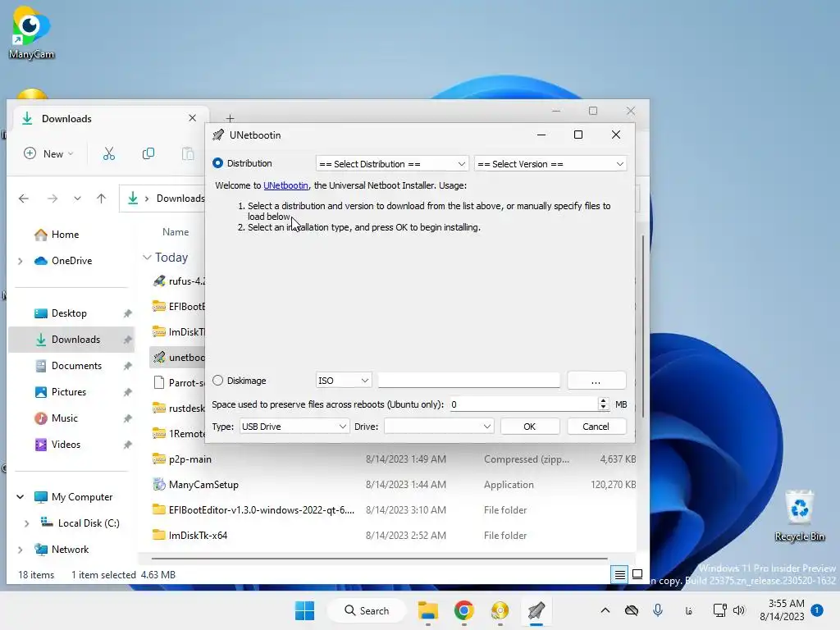
Task: Collapse the Today file group
Action: click(147, 258)
